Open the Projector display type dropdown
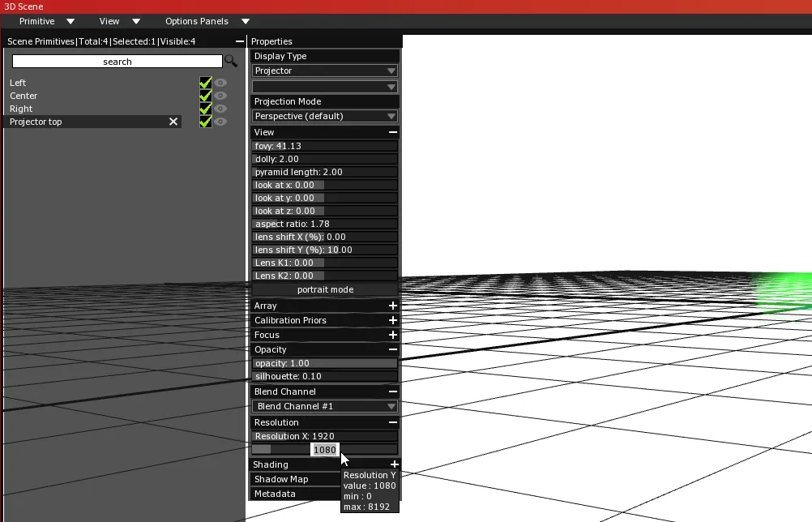The image size is (812, 522). (325, 71)
